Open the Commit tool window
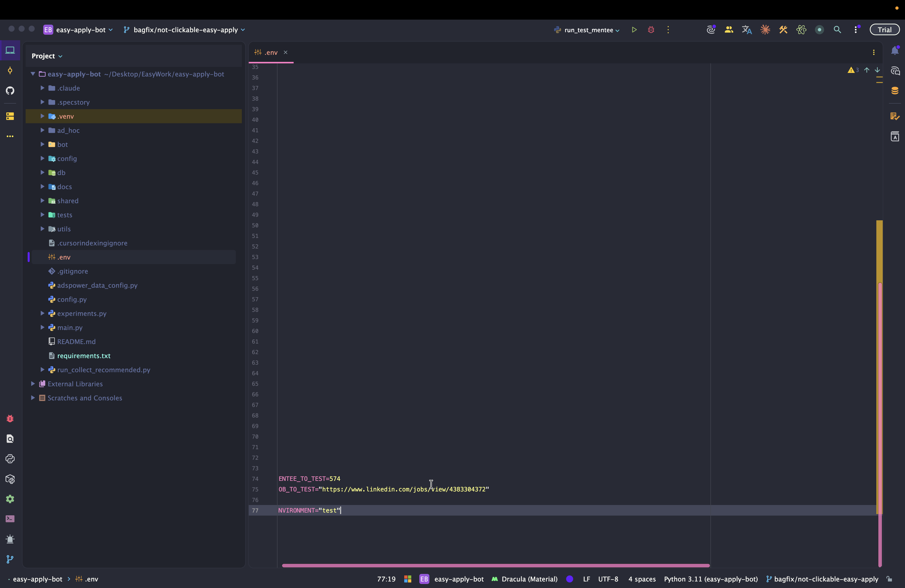The height and width of the screenshot is (588, 905). 10,70
